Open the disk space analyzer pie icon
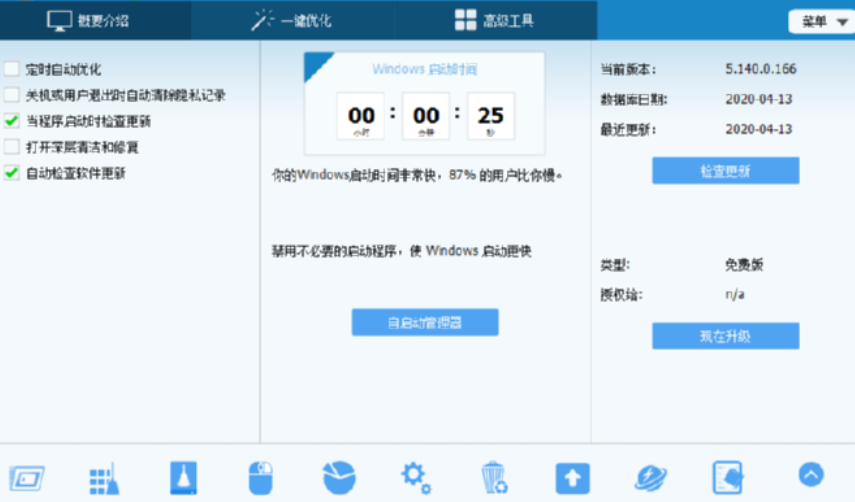Image resolution: width=855 pixels, height=502 pixels. tap(339, 477)
